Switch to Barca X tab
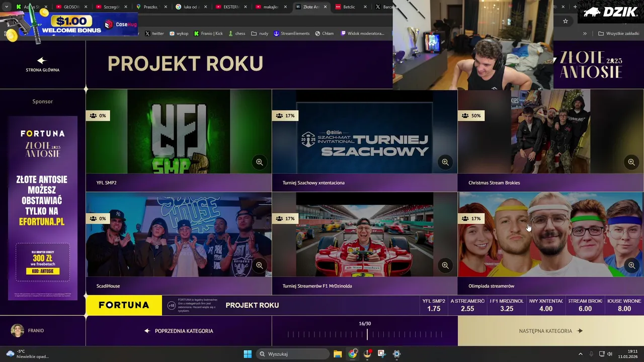 pyautogui.click(x=384, y=7)
